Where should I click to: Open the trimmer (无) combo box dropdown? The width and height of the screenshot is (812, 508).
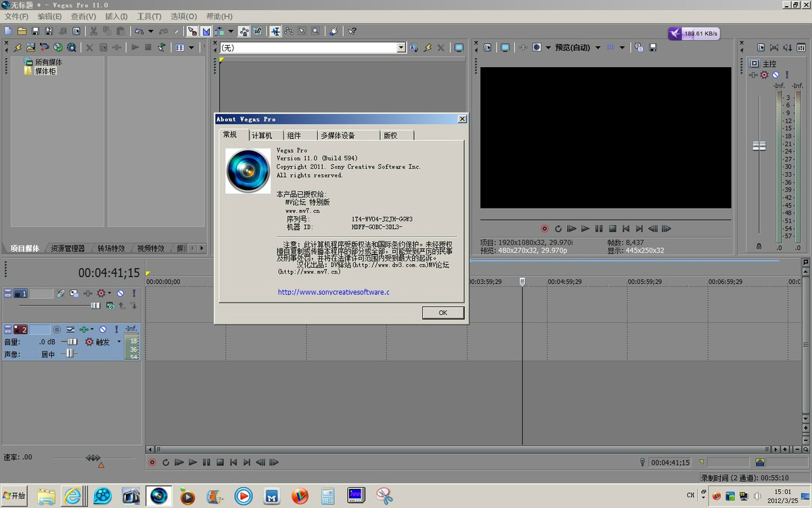click(401, 47)
